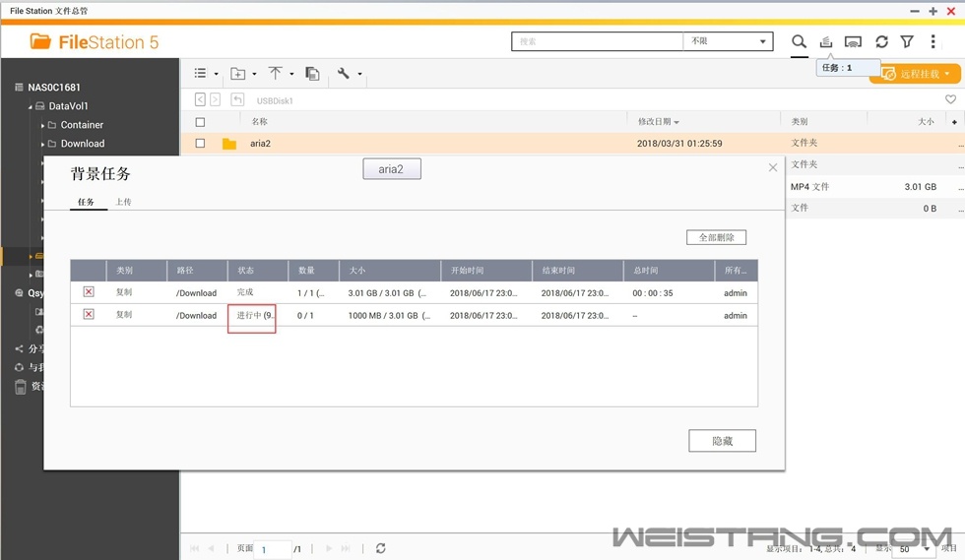Screen dimensions: 965x560
Task: Collapse the DataVol1 tree node
Action: (x=30, y=106)
